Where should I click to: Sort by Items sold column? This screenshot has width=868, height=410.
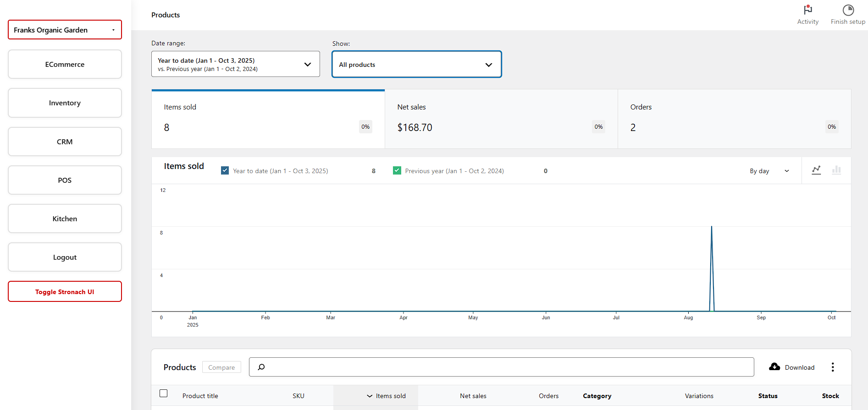pyautogui.click(x=386, y=396)
